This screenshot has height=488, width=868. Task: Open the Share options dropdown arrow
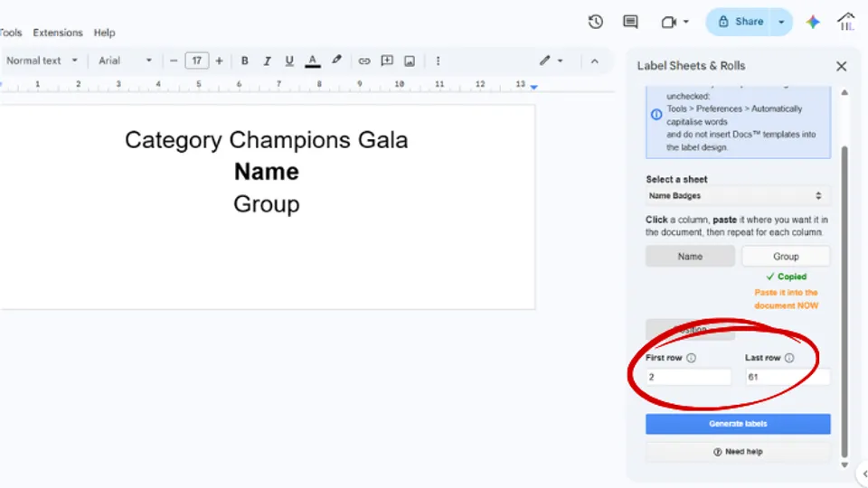(781, 22)
